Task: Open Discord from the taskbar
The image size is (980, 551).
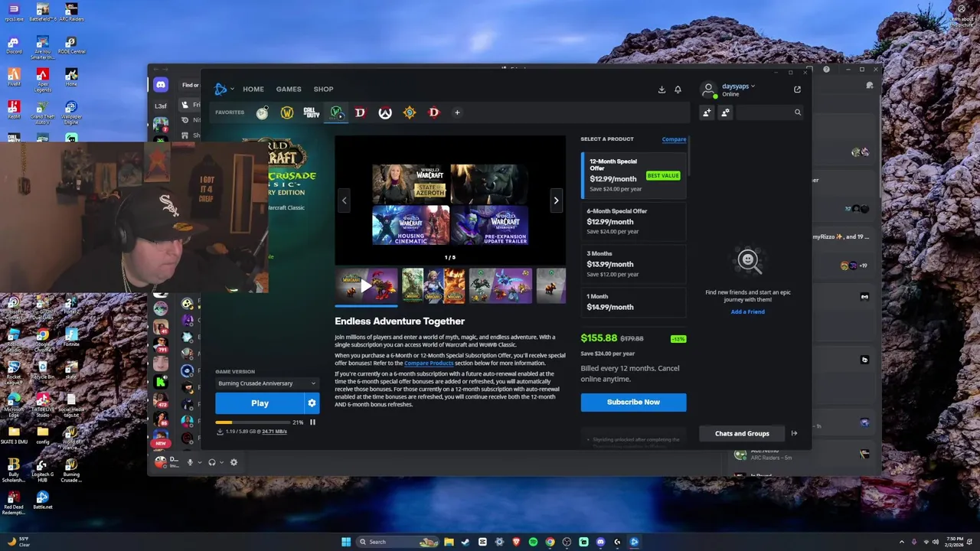Action: 600,542
